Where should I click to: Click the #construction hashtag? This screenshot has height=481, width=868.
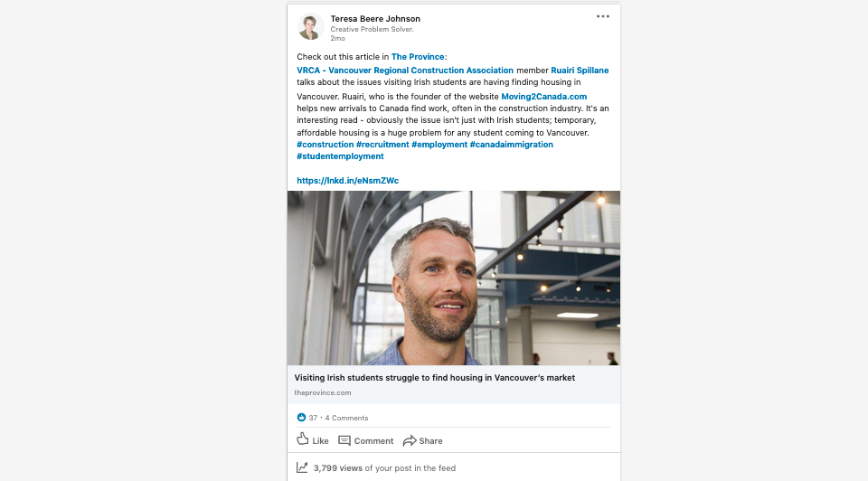click(x=325, y=145)
